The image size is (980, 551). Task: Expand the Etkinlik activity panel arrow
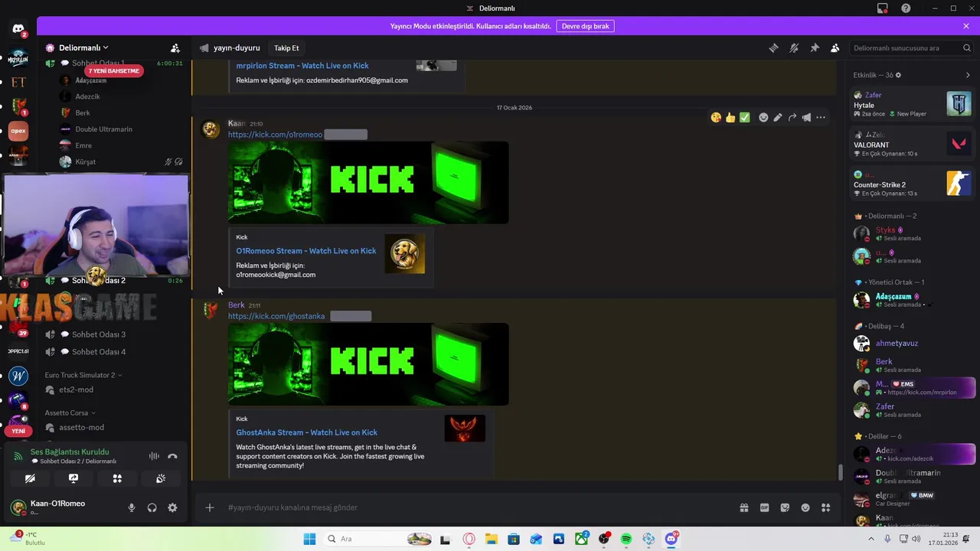coord(968,75)
